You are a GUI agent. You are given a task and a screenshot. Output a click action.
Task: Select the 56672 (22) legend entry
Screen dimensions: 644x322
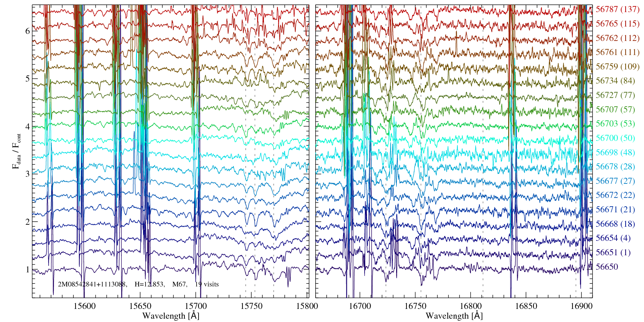pyautogui.click(x=615, y=195)
